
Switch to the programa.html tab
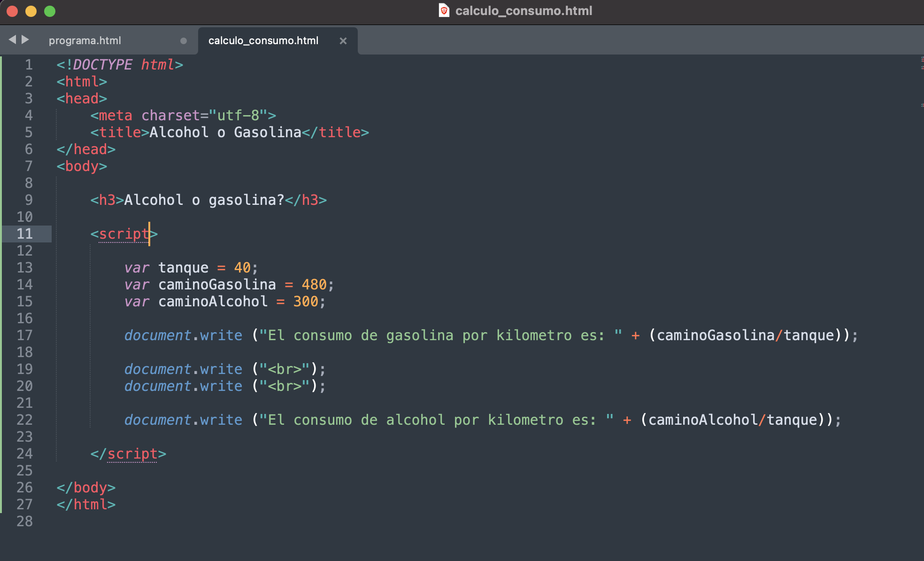point(85,40)
